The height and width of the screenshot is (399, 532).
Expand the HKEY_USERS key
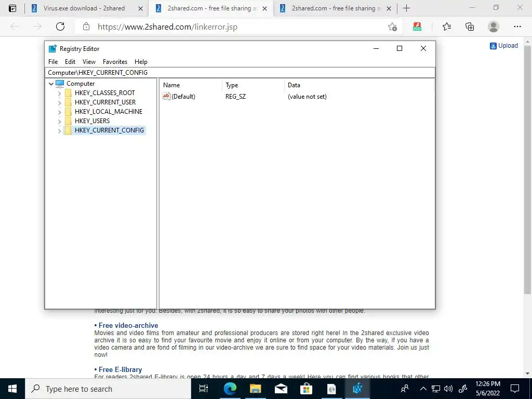(x=60, y=121)
